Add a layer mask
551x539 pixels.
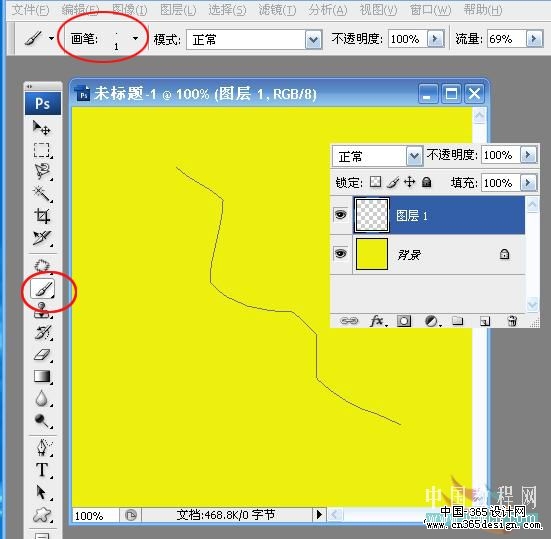coord(404,320)
